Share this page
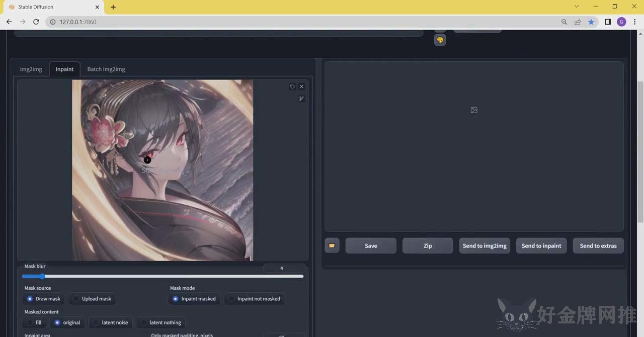Screen dimensions: 644x337 click(x=578, y=22)
